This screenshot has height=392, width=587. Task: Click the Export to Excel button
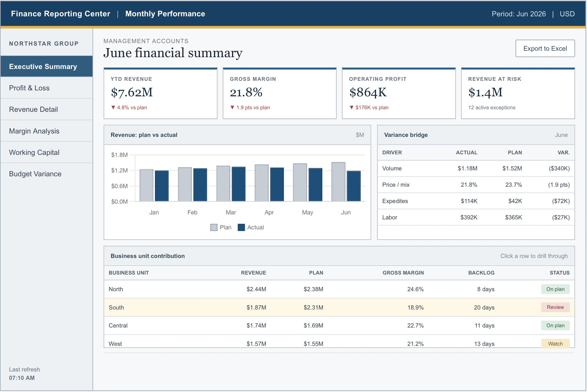pyautogui.click(x=545, y=48)
